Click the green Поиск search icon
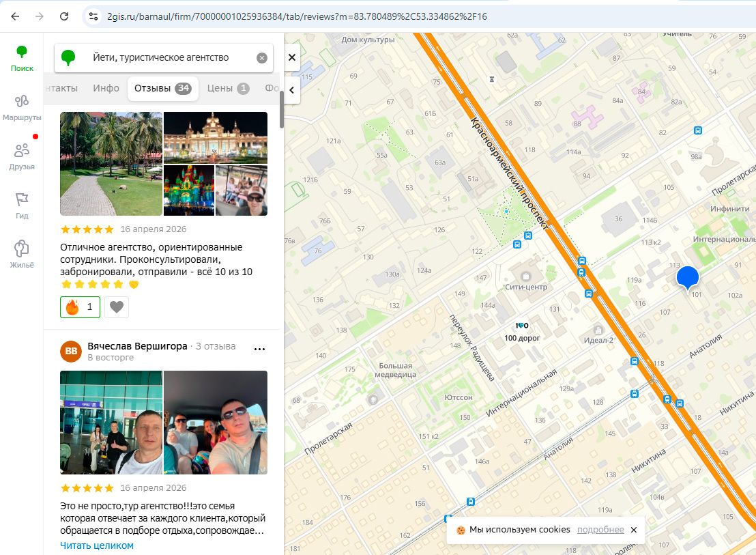The width and height of the screenshot is (756, 555). 22,57
